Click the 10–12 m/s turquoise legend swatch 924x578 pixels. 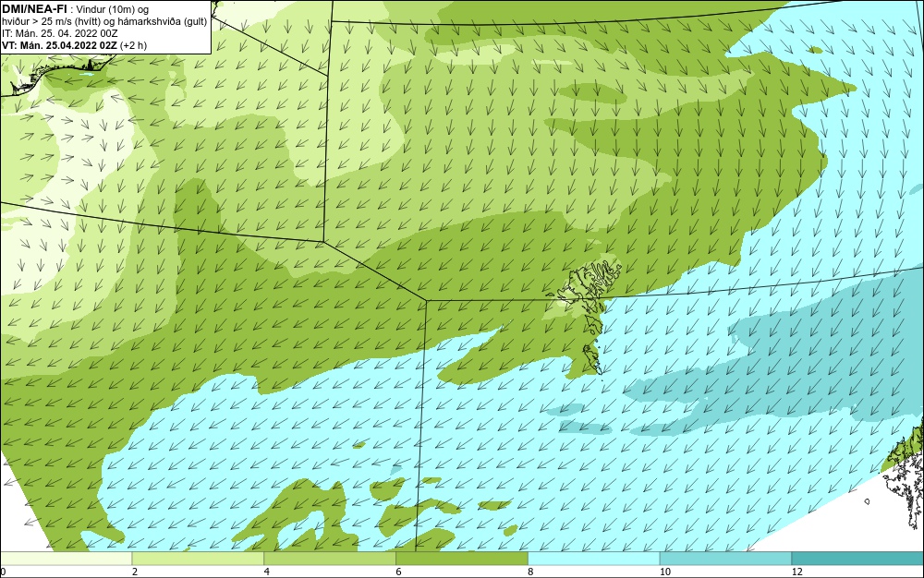(726, 559)
